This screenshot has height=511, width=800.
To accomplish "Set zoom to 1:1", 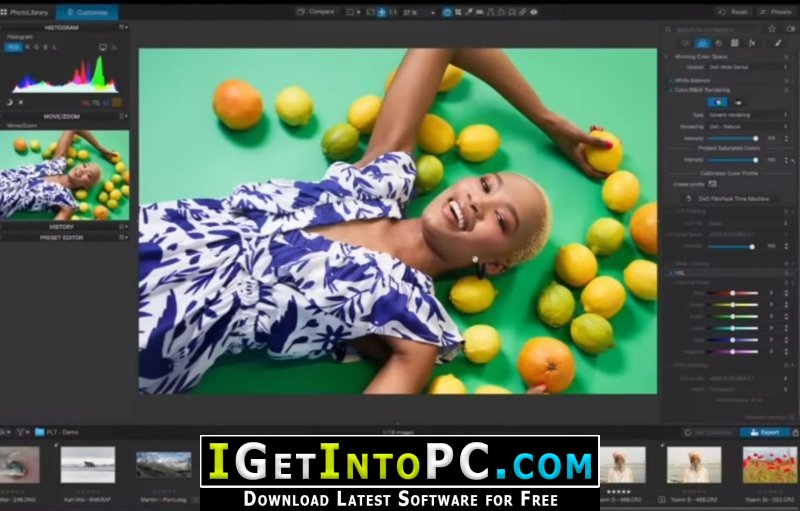I will click(392, 12).
